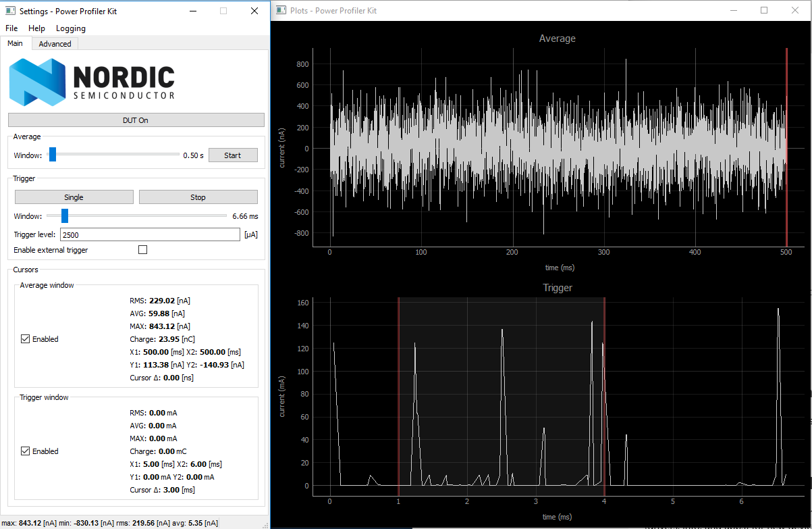
Task: Click the 6.66 ms Trigger window value
Action: coord(244,216)
